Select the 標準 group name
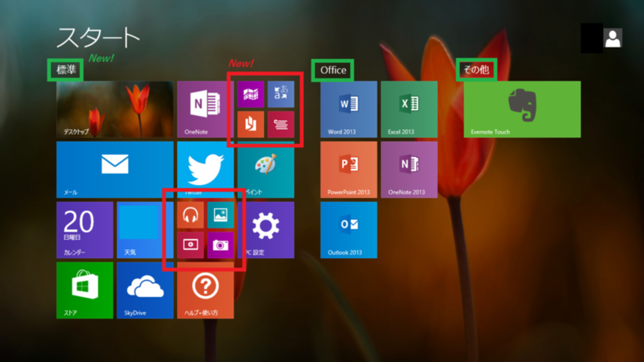 pyautogui.click(x=66, y=70)
